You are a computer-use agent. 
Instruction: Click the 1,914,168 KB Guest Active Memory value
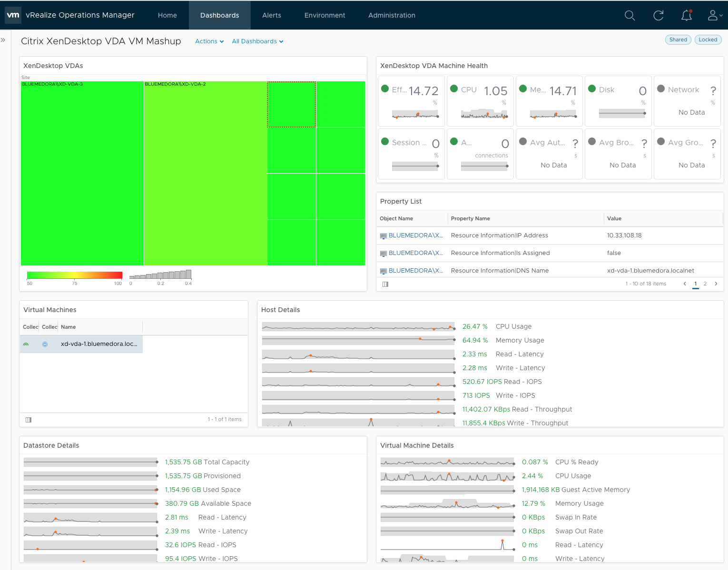coord(541,490)
